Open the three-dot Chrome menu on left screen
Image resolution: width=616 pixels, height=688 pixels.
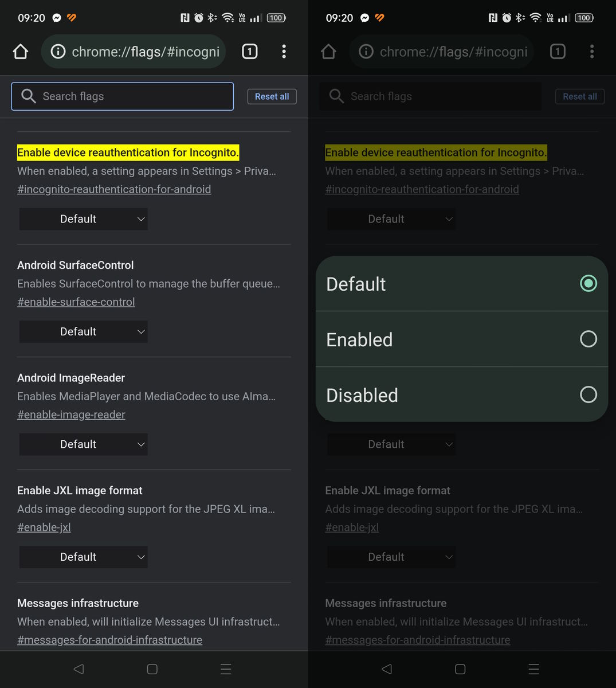[x=284, y=52]
